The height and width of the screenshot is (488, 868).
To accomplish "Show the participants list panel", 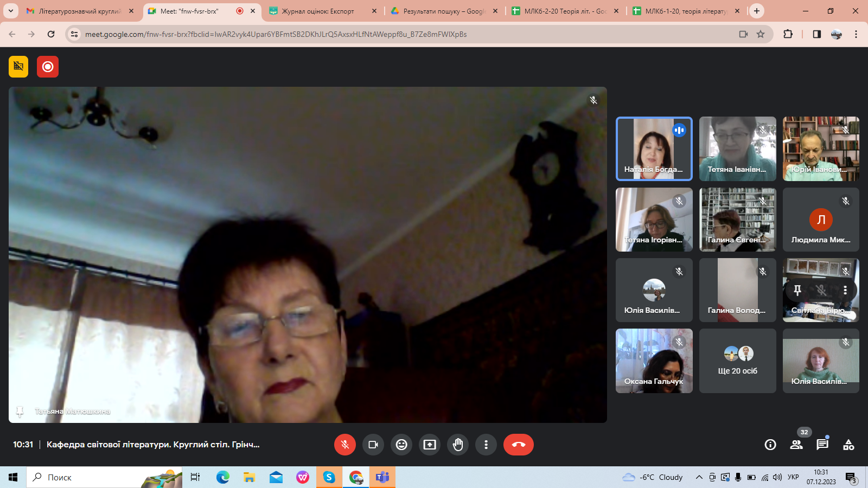I will pyautogui.click(x=796, y=445).
